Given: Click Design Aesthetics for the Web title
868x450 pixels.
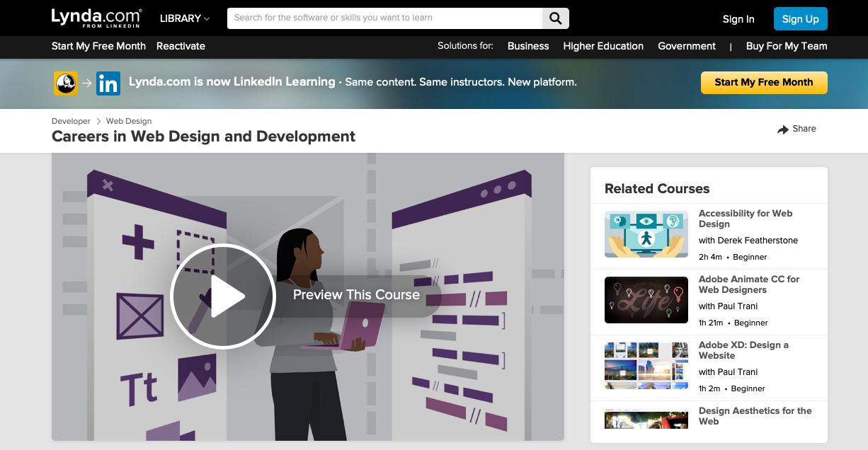Looking at the screenshot, I should pyautogui.click(x=755, y=416).
